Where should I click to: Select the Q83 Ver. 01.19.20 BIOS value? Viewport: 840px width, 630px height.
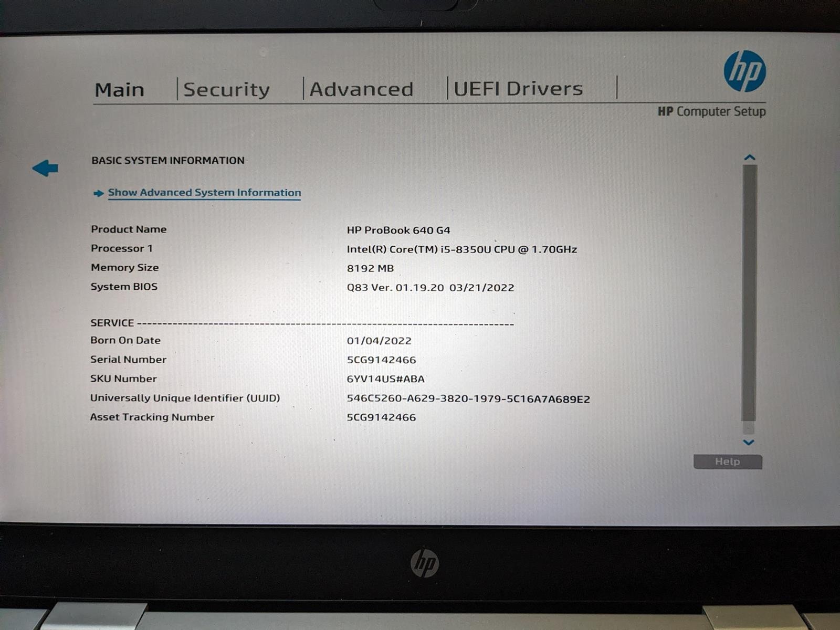coord(430,288)
